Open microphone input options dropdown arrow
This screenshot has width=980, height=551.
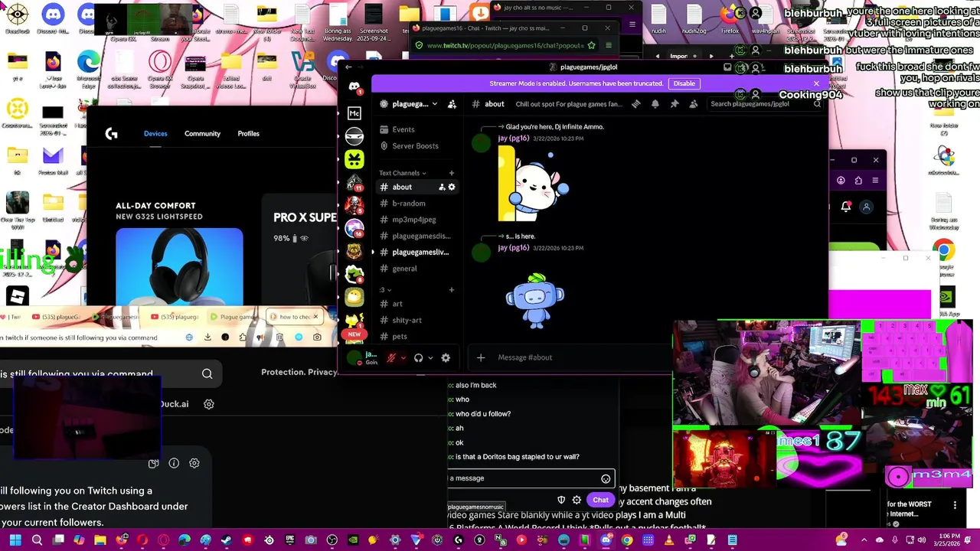click(x=403, y=357)
